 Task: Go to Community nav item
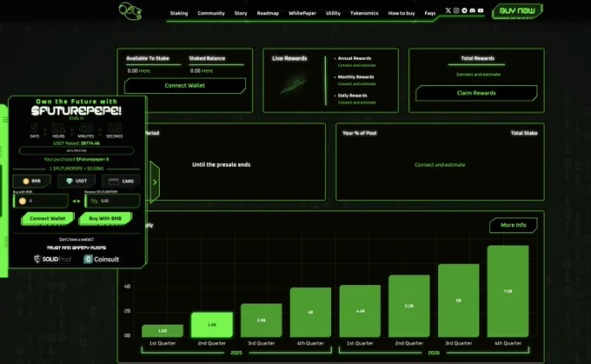pyautogui.click(x=211, y=13)
